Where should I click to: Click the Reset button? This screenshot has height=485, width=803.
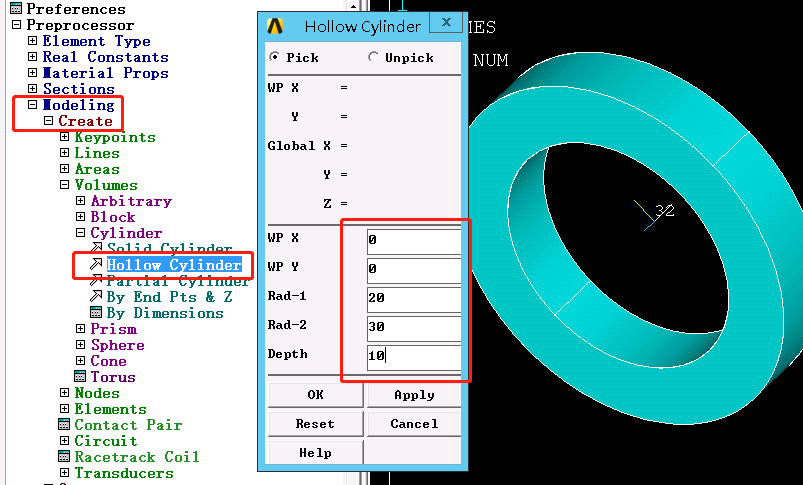[315, 424]
